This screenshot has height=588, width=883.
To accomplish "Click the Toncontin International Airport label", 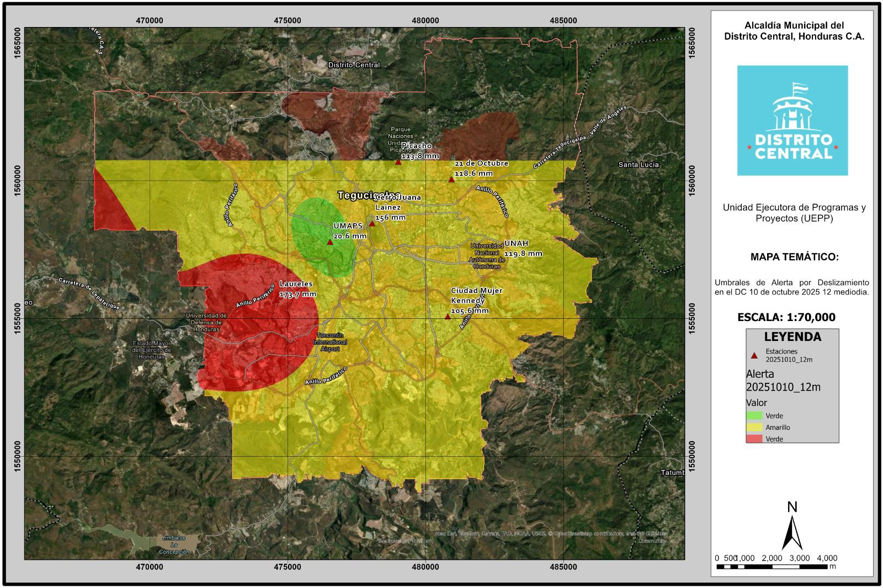I will click(330, 342).
